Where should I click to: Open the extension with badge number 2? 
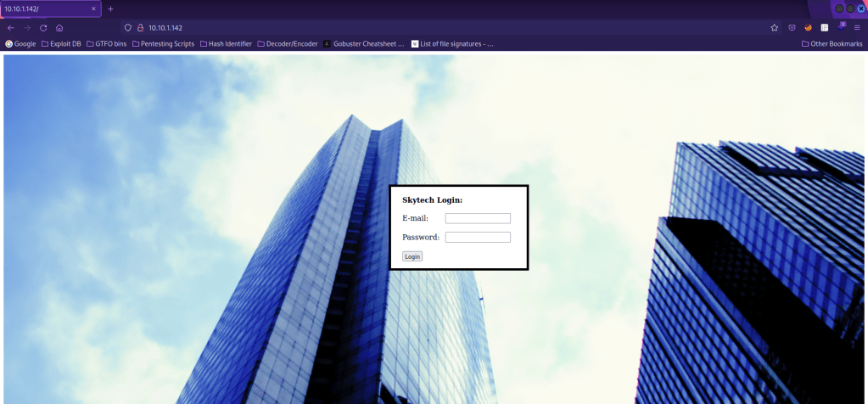point(841,27)
